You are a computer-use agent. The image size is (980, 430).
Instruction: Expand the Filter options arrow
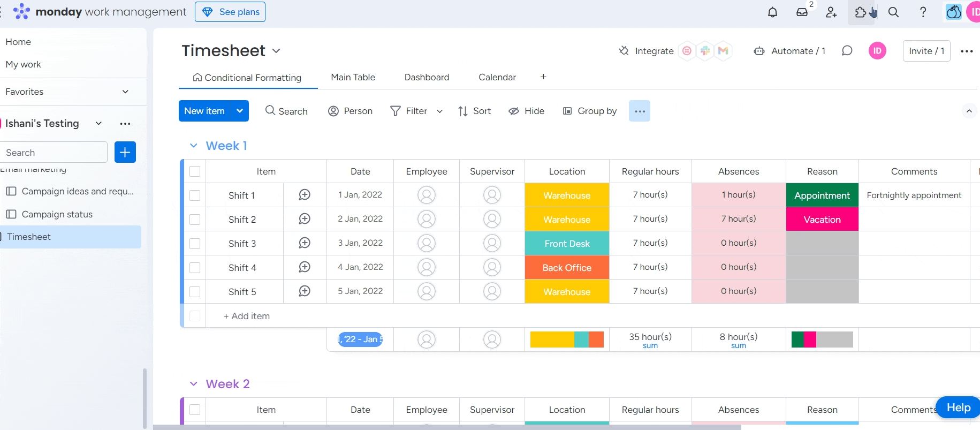click(x=440, y=111)
